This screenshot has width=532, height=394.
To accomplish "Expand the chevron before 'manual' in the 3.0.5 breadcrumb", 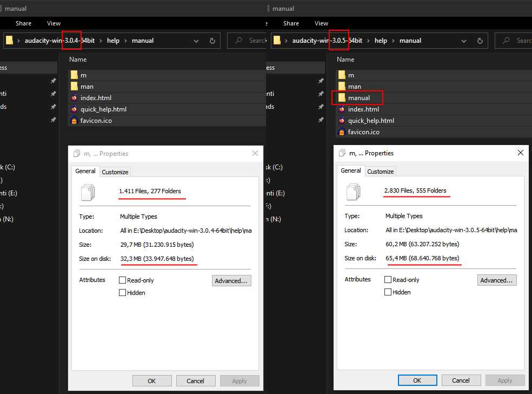I will (393, 41).
